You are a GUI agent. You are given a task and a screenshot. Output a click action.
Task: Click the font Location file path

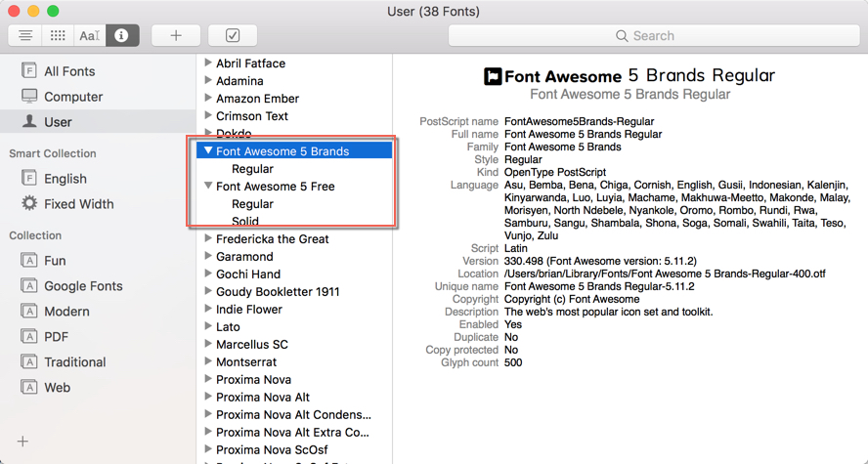[x=665, y=274]
